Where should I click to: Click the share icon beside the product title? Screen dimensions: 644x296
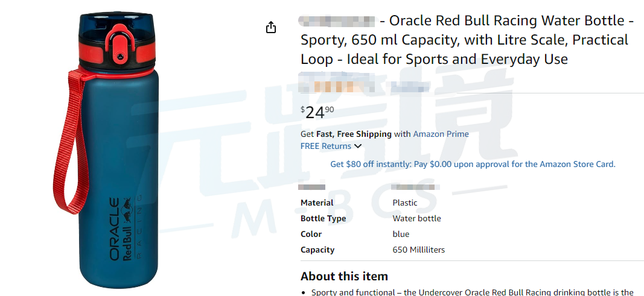(x=271, y=28)
